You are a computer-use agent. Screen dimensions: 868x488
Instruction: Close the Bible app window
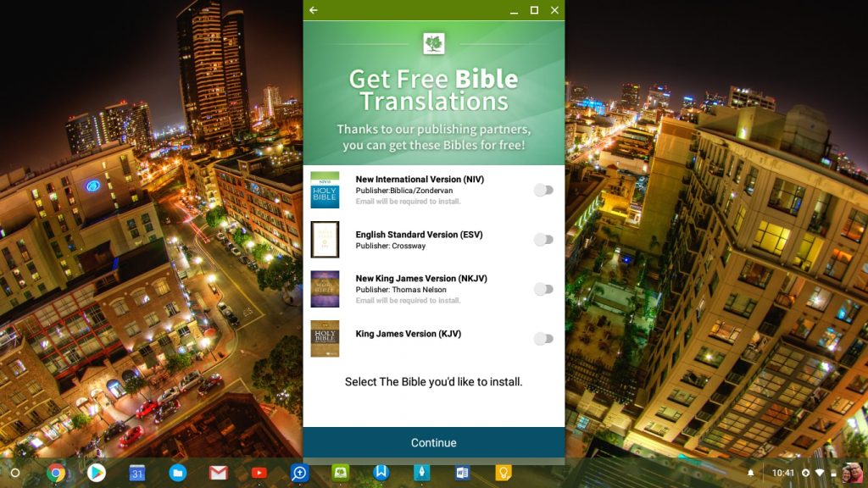point(554,10)
